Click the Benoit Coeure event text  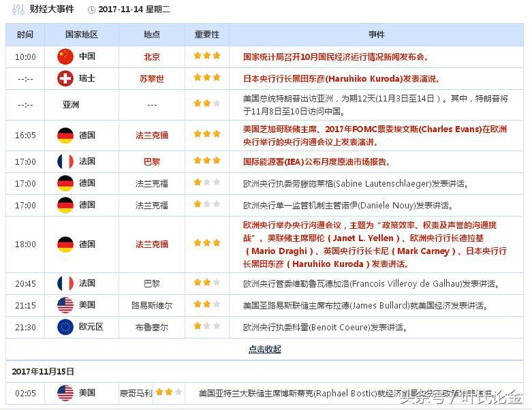click(326, 328)
